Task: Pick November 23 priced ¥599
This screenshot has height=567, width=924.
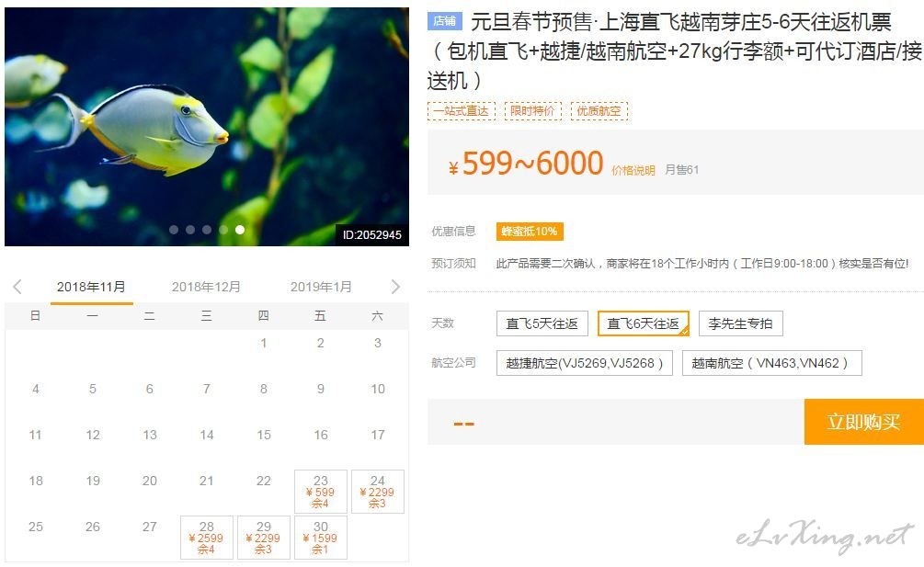Action: pos(321,492)
